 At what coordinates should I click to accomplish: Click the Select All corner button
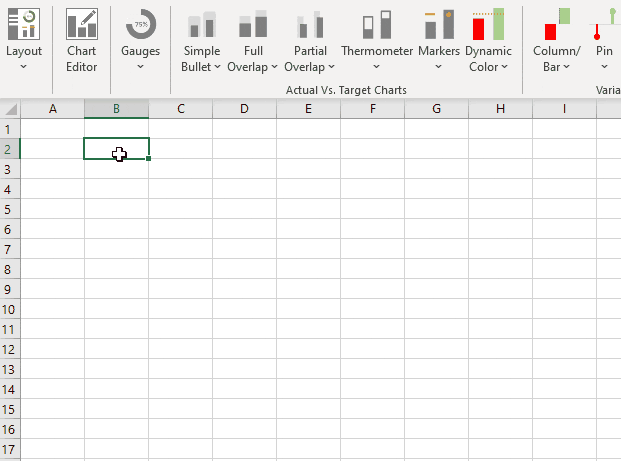point(9,108)
